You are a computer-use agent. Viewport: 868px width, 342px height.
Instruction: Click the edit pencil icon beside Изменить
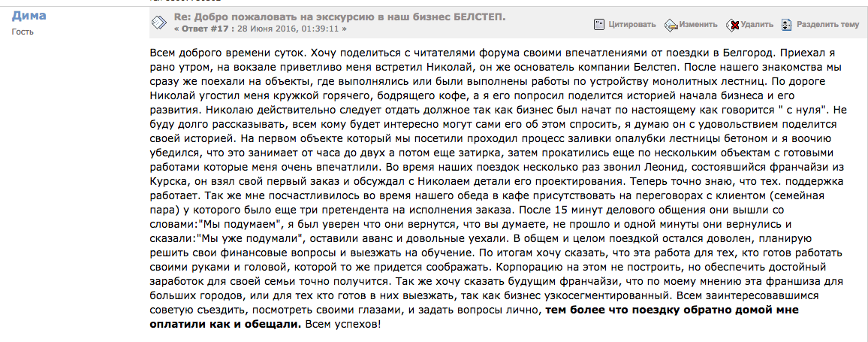point(671,24)
